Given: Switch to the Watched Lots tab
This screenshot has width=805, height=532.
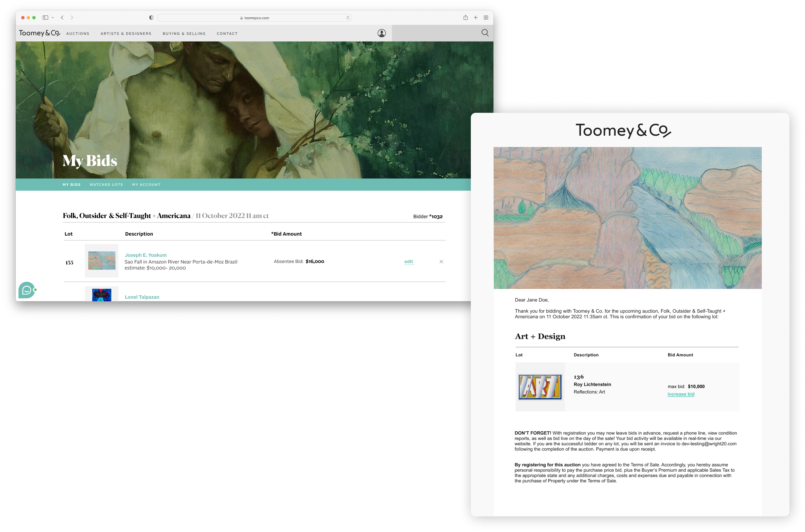Looking at the screenshot, I should point(106,185).
